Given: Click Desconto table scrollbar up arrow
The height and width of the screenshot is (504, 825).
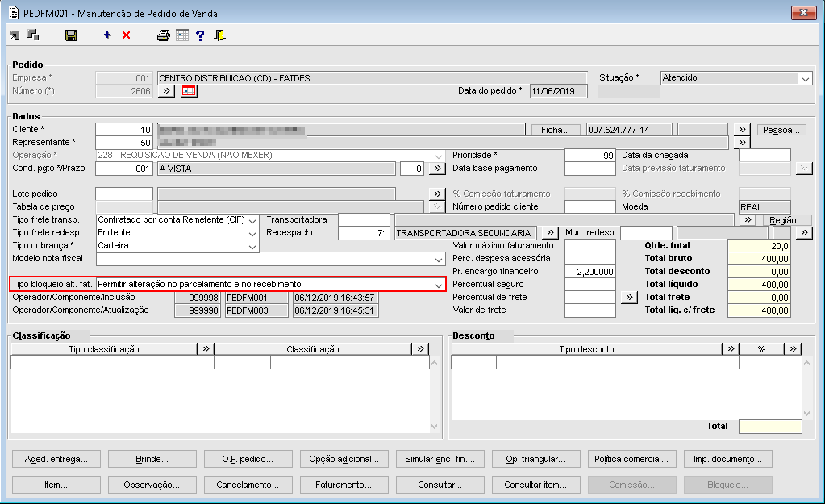Looking at the screenshot, I should point(806,363).
